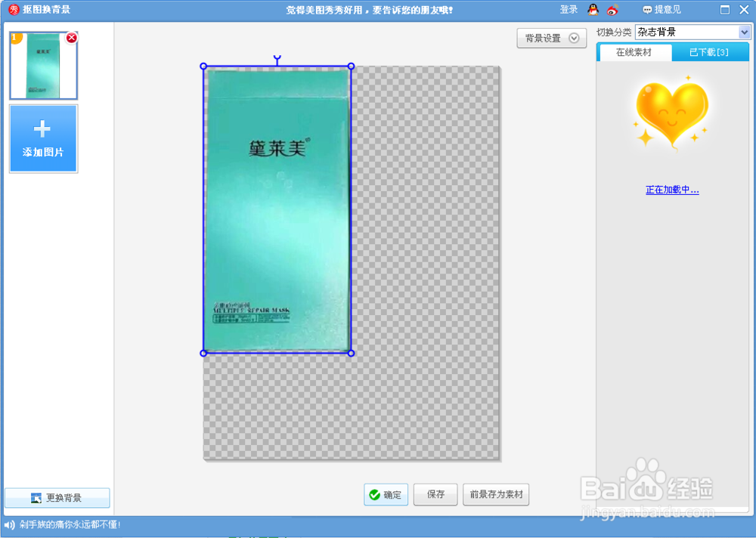Expand the 杂志背景 category combo box

point(692,32)
